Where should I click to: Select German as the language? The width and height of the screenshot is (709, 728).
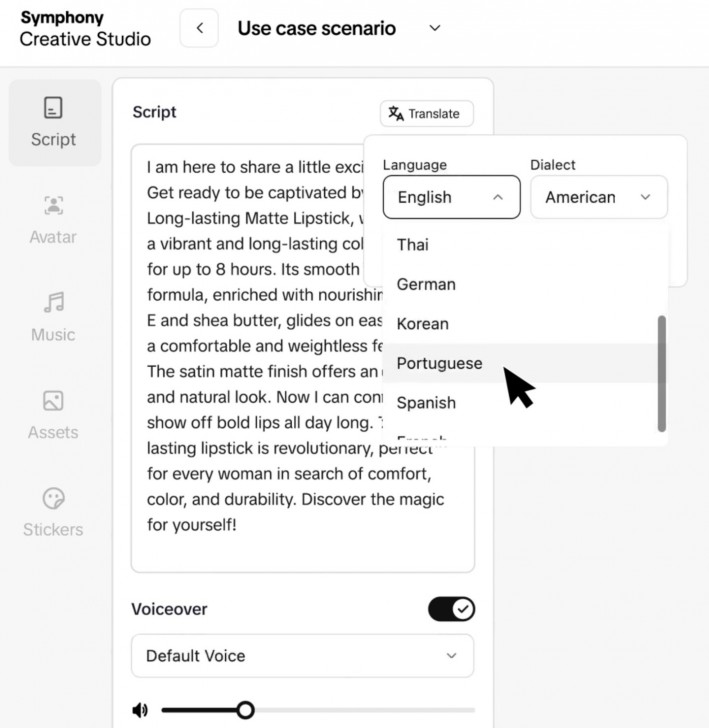click(x=426, y=284)
